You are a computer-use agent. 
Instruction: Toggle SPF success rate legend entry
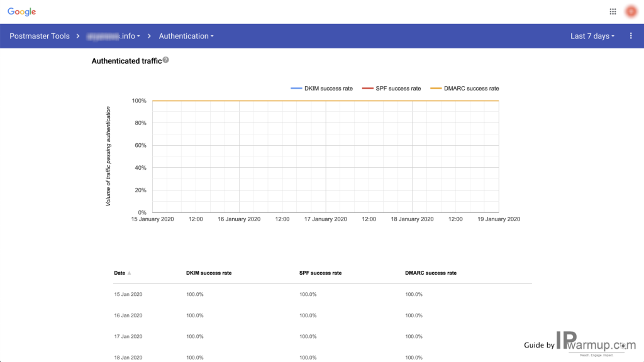tap(391, 88)
